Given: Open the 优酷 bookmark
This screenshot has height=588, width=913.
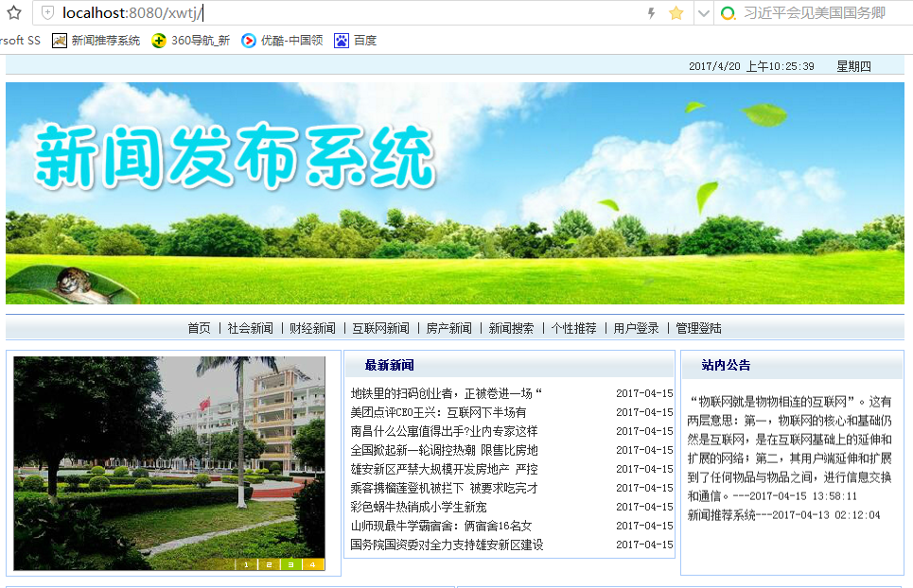Looking at the screenshot, I should pyautogui.click(x=282, y=40).
